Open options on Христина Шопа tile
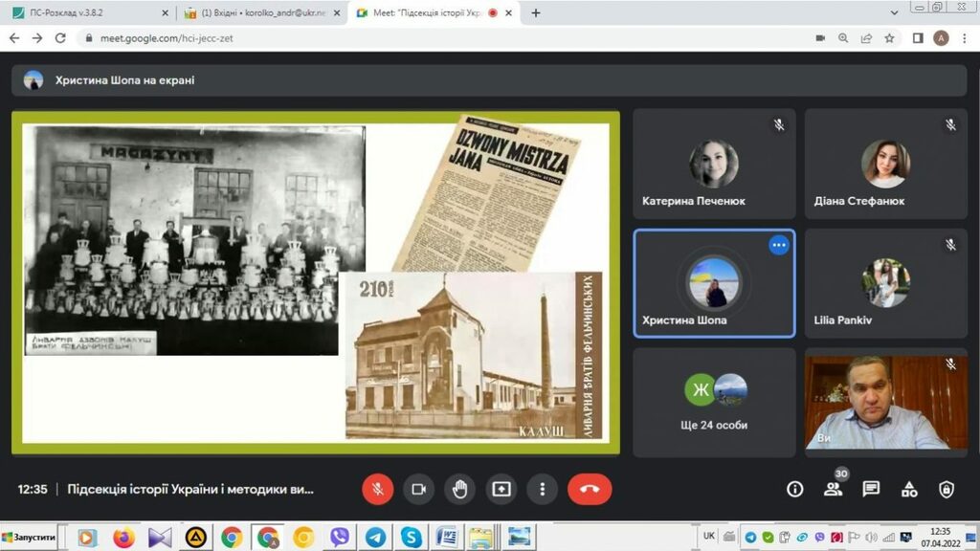The image size is (980, 551). tap(779, 245)
